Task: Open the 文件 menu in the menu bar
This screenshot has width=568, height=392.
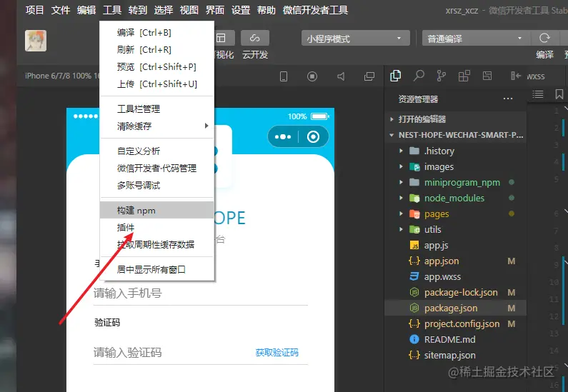Action: point(61,10)
